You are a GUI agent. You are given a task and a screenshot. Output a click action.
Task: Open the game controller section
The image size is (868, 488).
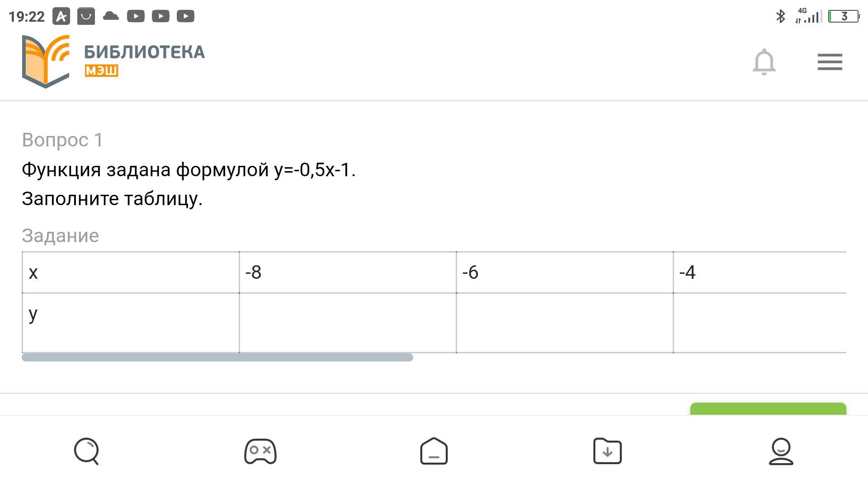coord(260,451)
